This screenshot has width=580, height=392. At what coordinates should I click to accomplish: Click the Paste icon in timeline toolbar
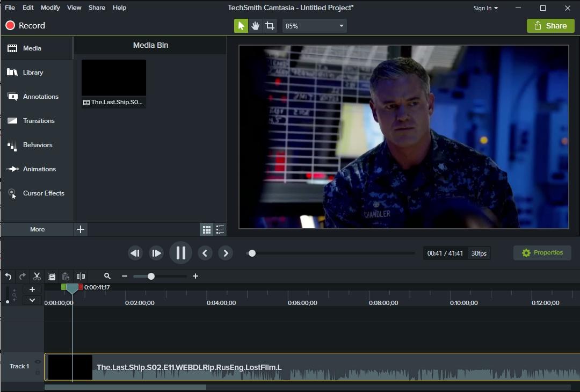(x=66, y=276)
